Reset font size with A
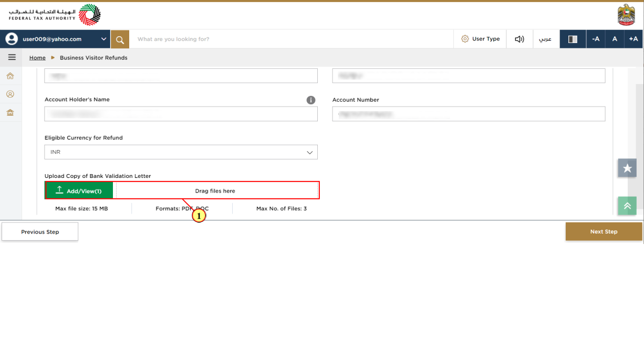This screenshot has width=644, height=340. [615, 39]
